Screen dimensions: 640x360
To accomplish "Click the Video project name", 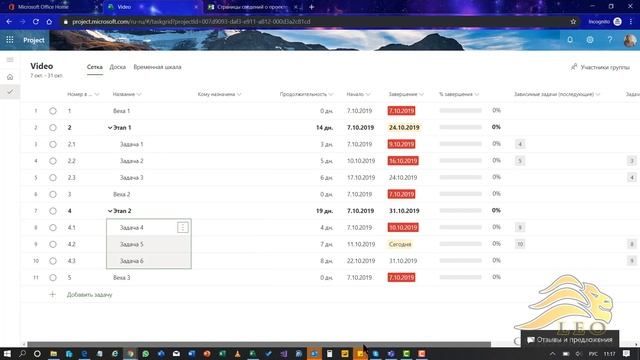I will point(42,66).
